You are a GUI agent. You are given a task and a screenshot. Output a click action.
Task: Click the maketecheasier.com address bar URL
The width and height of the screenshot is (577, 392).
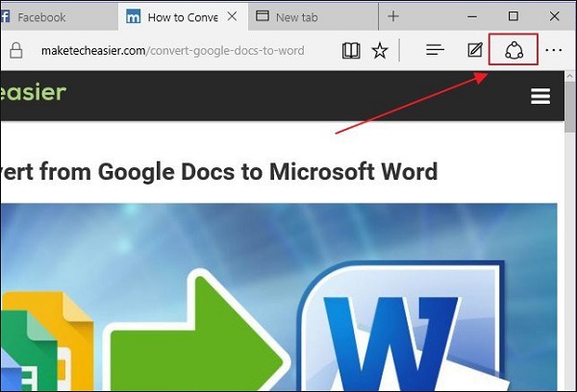coord(173,50)
